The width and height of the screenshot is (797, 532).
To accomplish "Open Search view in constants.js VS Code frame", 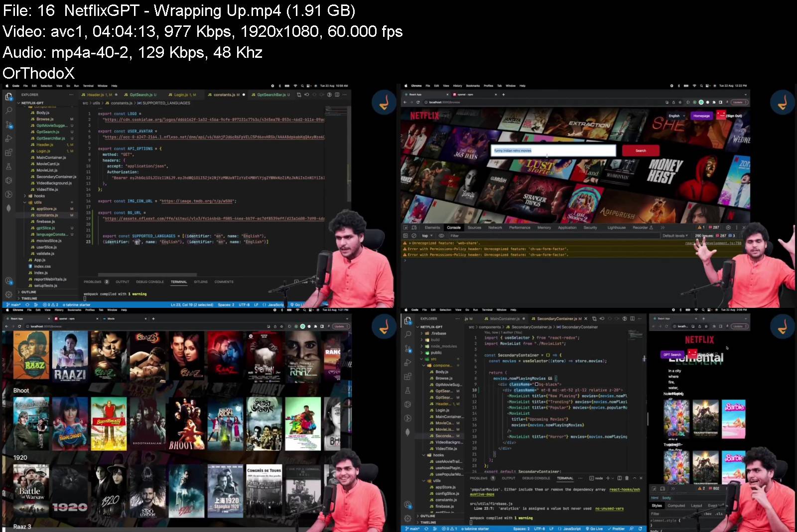I will 8,110.
